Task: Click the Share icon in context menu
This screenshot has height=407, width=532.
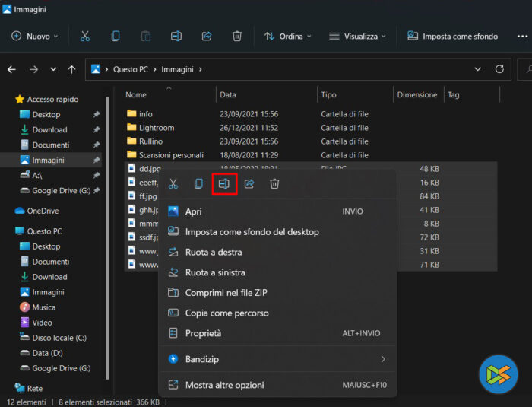Action: coord(249,184)
